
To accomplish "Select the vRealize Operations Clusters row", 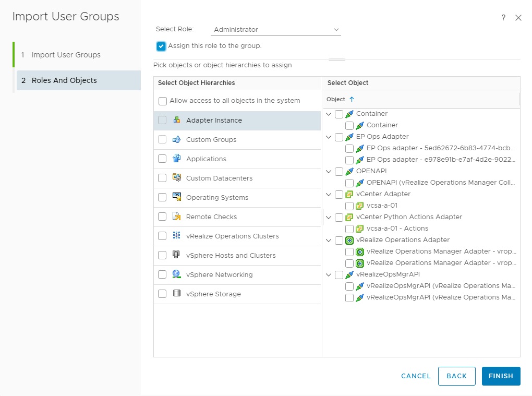I will tap(237, 236).
